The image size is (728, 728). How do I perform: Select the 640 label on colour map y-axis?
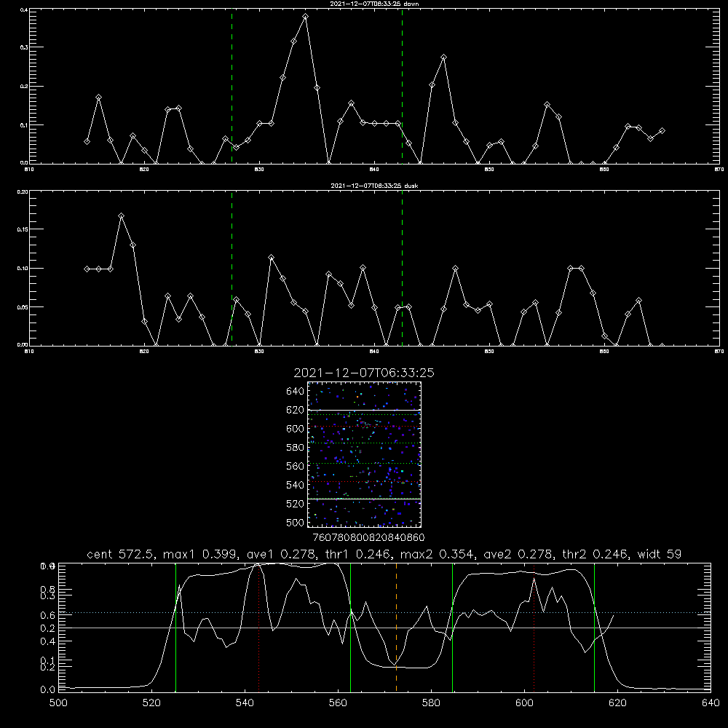pyautogui.click(x=296, y=392)
